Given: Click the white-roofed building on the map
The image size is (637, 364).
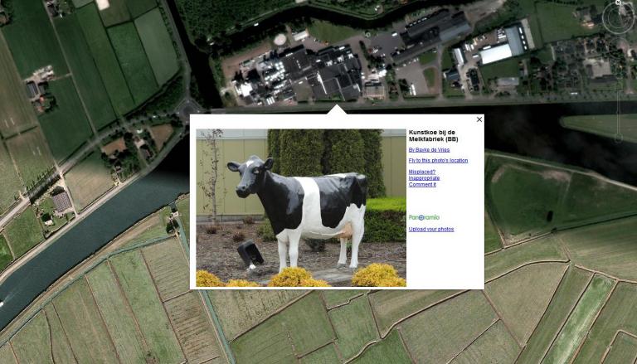Looking at the screenshot, I should point(495,53).
